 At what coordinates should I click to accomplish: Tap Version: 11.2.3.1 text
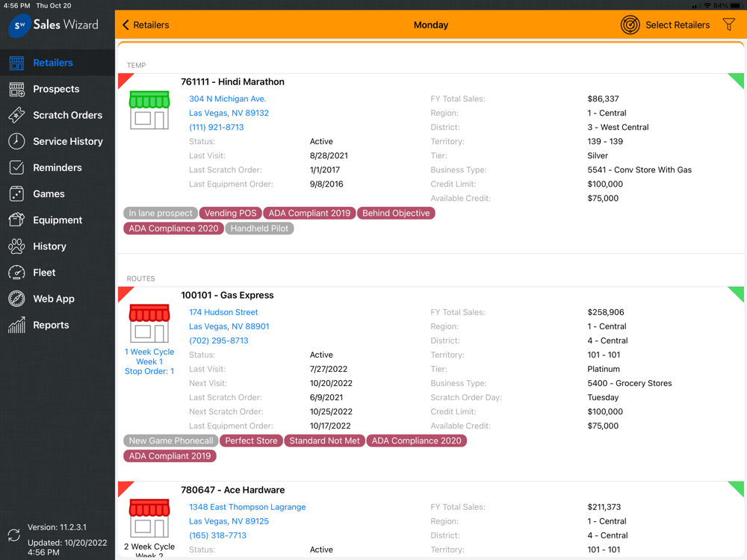point(58,527)
